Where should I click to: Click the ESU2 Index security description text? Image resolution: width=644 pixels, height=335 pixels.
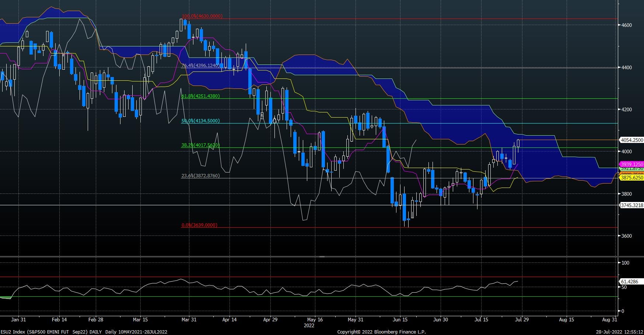[84, 332]
